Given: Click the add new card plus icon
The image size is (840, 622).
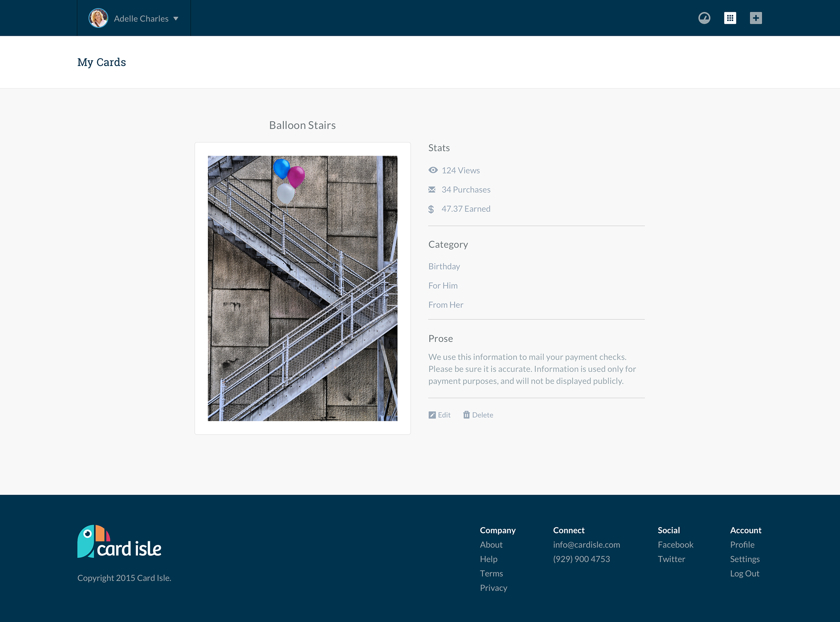Looking at the screenshot, I should [756, 18].
